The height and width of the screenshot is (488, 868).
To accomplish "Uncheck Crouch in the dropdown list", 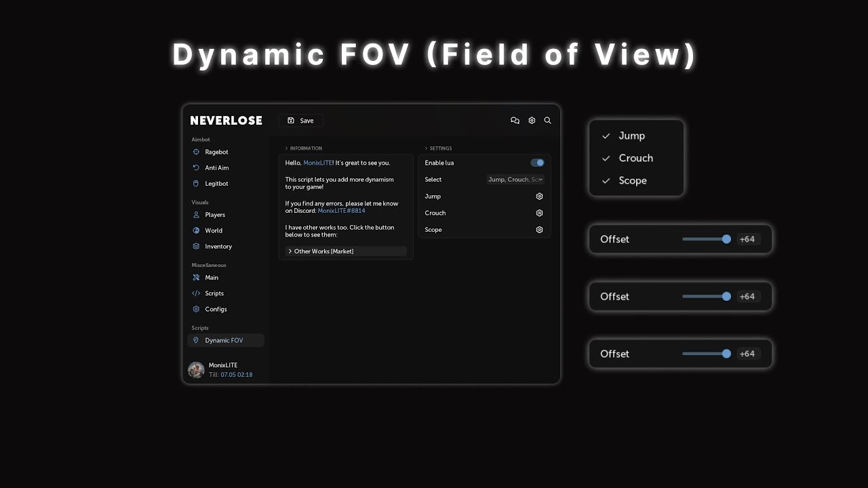I will pyautogui.click(x=636, y=158).
